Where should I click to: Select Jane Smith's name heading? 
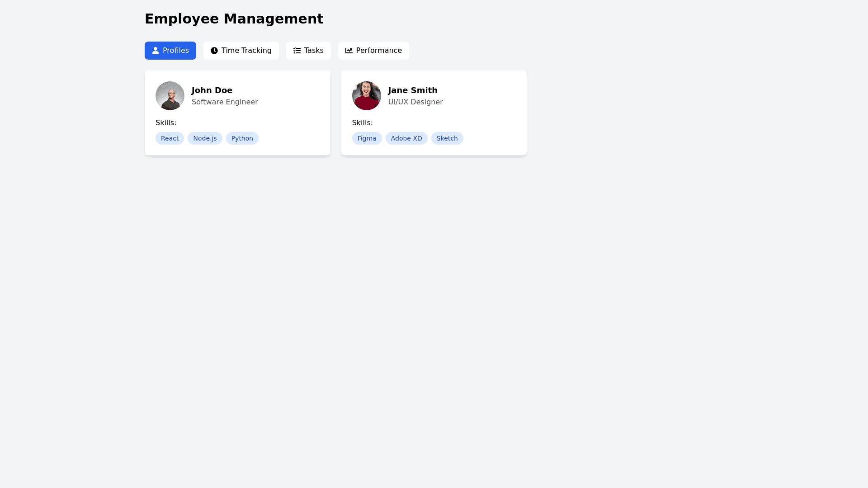point(413,90)
